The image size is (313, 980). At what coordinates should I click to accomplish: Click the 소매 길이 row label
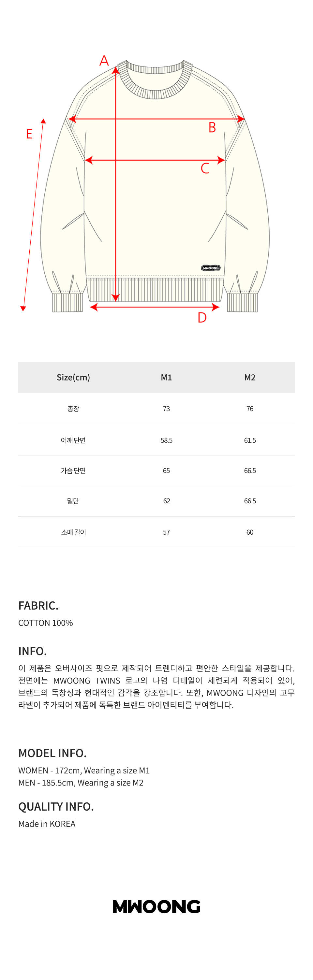click(73, 532)
